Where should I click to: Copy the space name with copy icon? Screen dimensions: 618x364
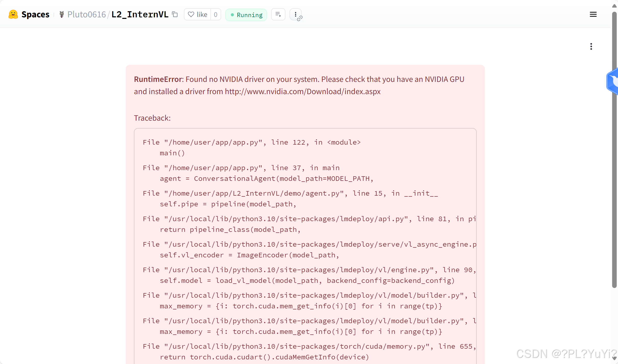click(175, 15)
